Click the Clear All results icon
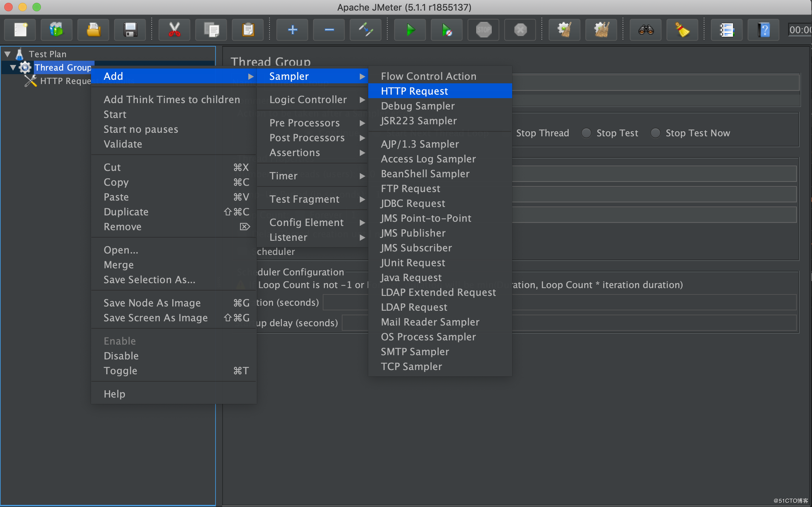Screen dimensions: 812x507 601,30
